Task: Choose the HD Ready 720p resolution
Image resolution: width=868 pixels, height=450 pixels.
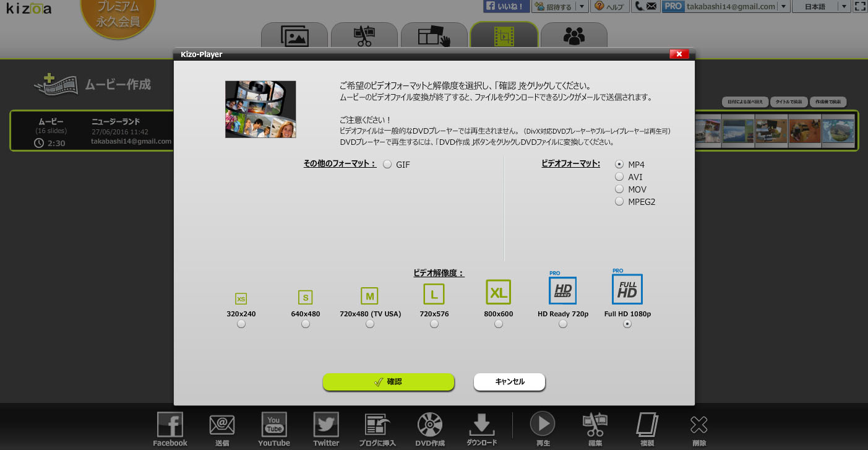Action: point(563,324)
